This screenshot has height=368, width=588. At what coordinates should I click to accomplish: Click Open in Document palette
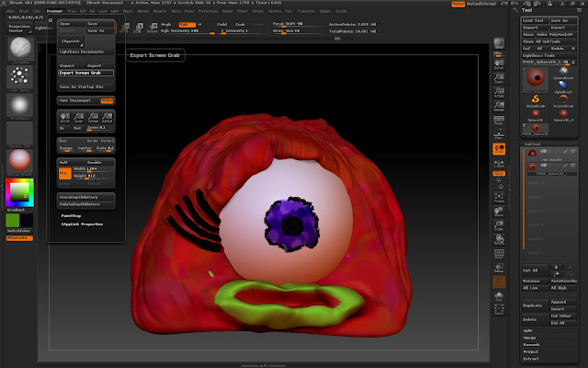coord(72,24)
